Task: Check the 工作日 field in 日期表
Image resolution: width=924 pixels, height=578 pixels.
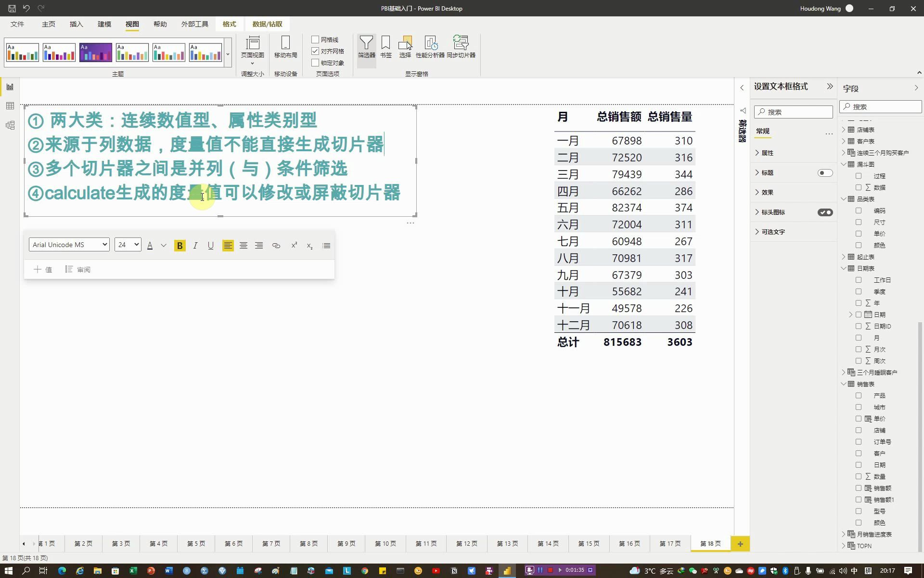Action: tap(859, 280)
